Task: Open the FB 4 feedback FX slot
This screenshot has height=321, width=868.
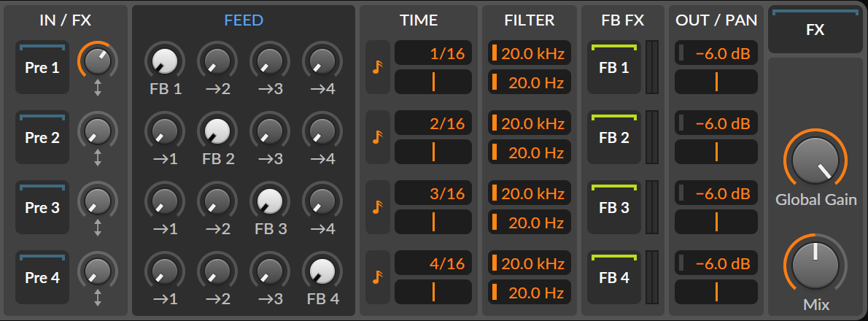Action: click(x=614, y=277)
